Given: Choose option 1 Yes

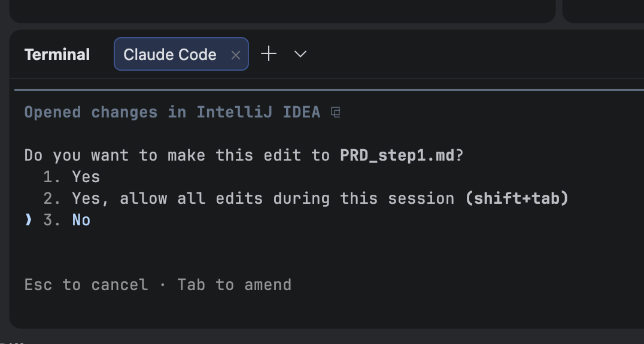Looking at the screenshot, I should pyautogui.click(x=86, y=177).
